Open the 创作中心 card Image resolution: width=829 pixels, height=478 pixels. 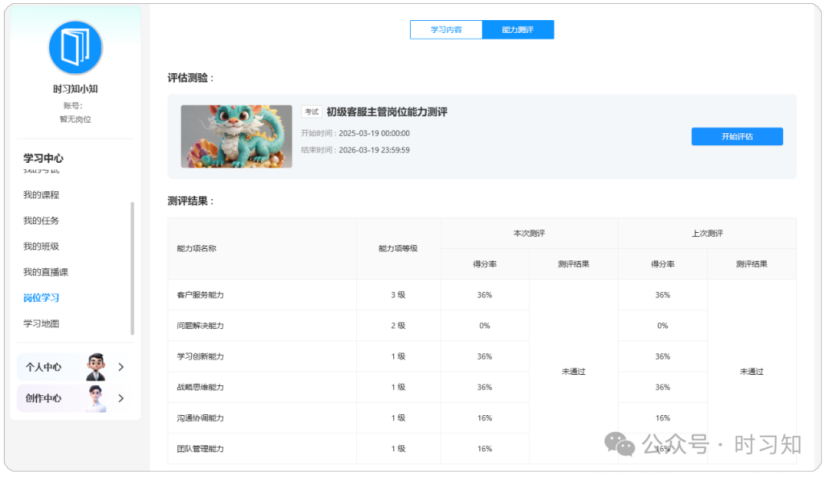click(x=75, y=398)
